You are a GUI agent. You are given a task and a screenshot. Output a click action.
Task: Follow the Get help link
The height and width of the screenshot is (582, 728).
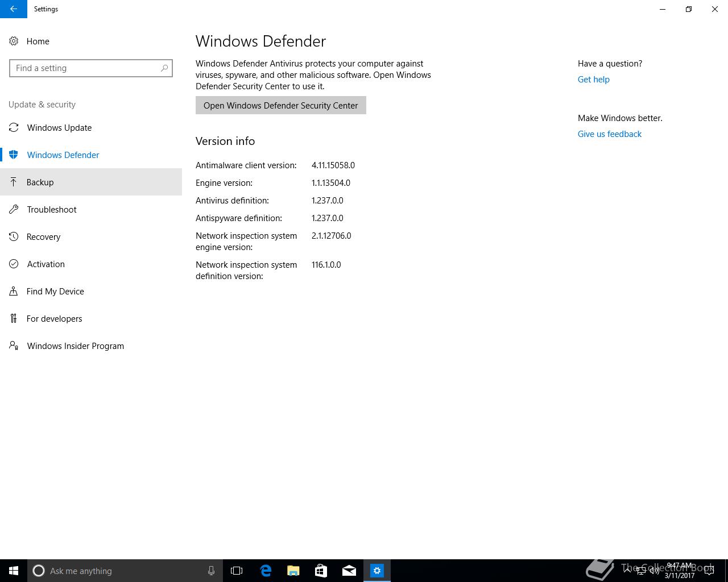pyautogui.click(x=593, y=80)
